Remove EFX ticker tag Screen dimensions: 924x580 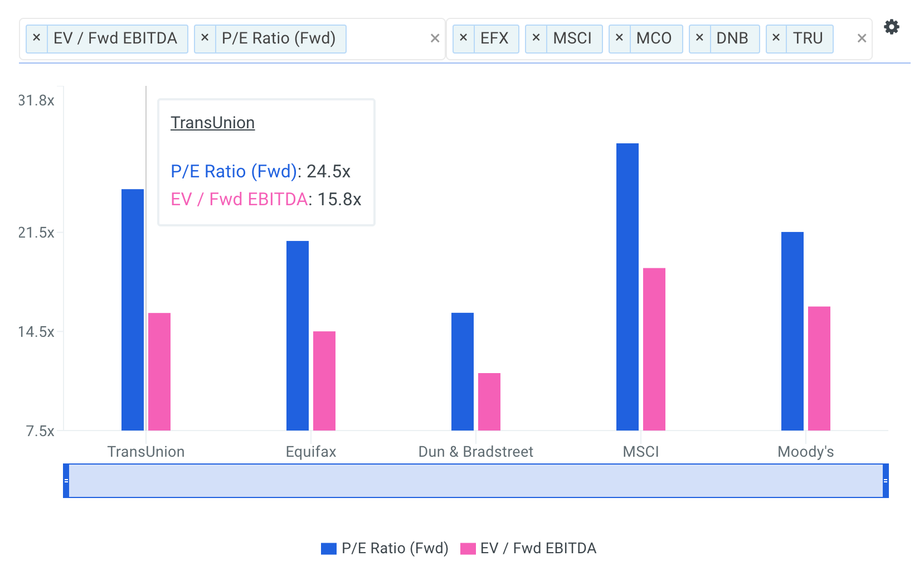(464, 38)
